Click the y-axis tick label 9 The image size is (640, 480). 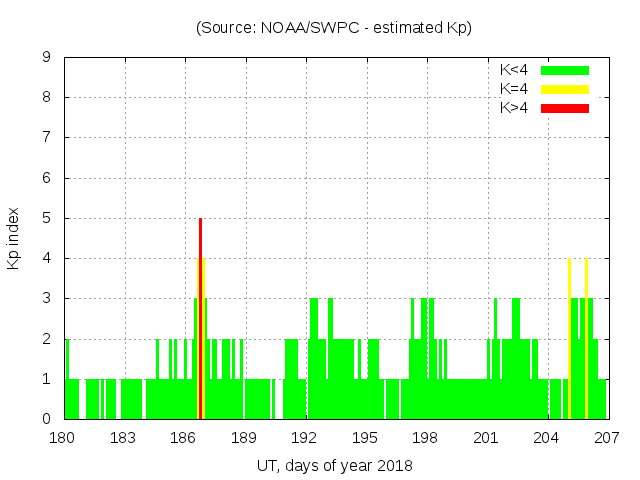(47, 58)
